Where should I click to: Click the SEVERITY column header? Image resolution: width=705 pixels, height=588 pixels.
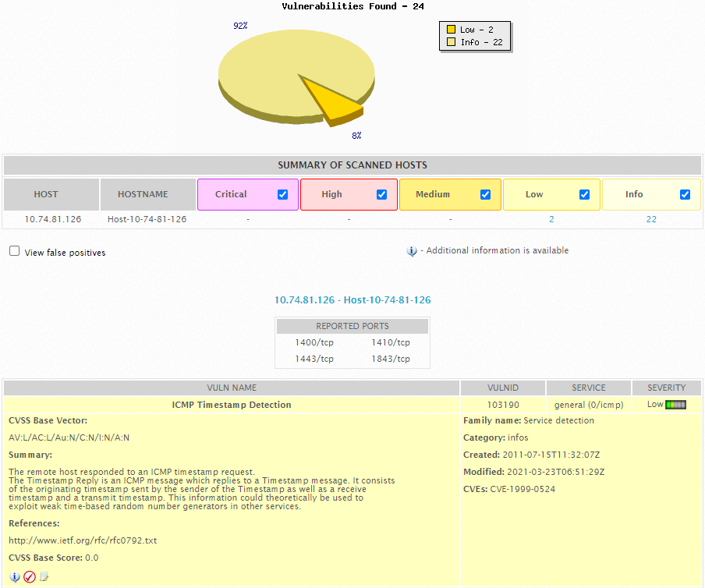coord(666,388)
